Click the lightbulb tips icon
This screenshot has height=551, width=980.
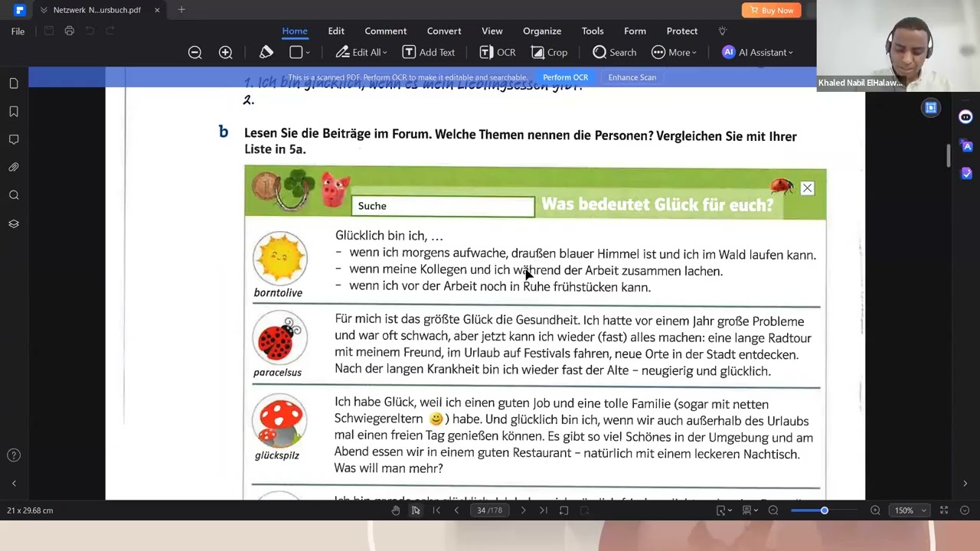[x=722, y=31]
